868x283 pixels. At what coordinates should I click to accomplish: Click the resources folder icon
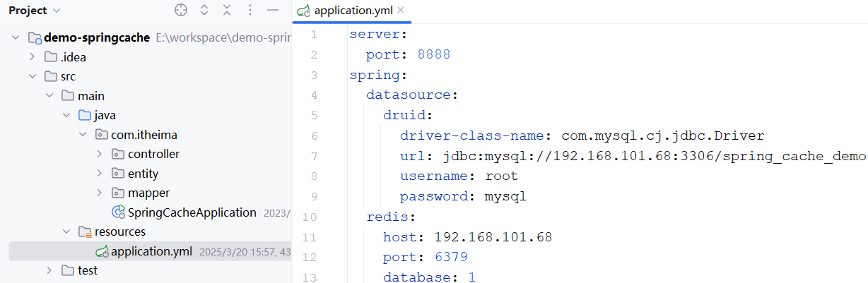coord(84,231)
